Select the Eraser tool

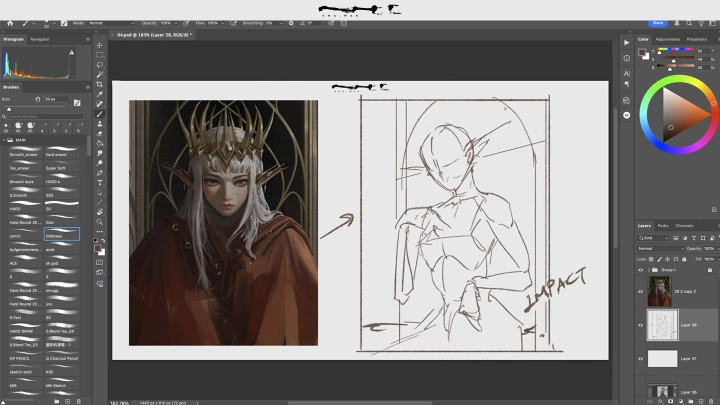[100, 134]
